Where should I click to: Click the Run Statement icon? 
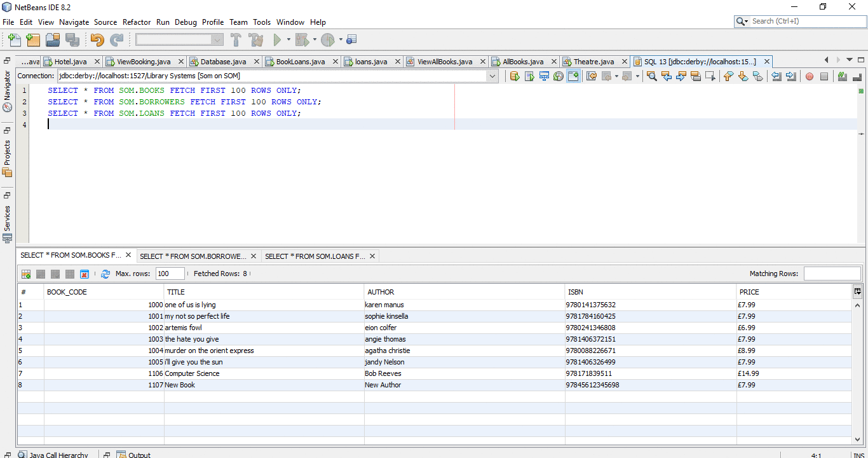pyautogui.click(x=529, y=76)
